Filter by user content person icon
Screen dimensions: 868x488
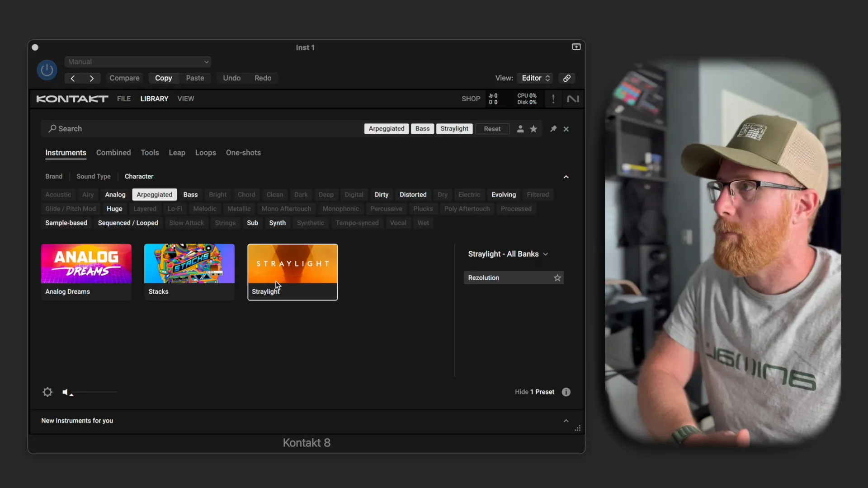click(520, 129)
